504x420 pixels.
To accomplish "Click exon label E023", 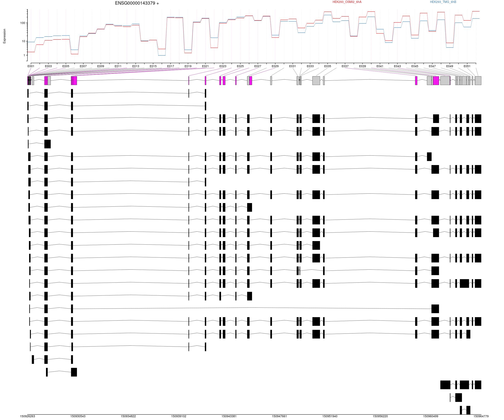I will [223, 66].
